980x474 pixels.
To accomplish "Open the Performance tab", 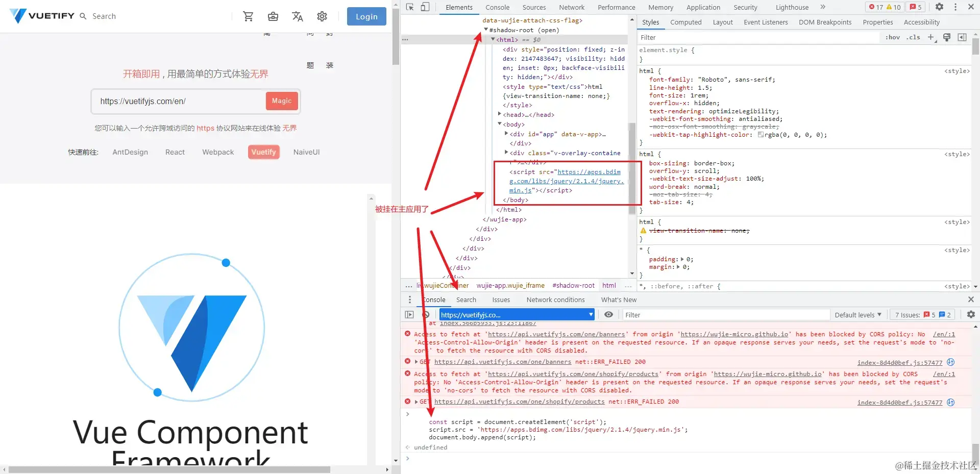I will point(617,7).
